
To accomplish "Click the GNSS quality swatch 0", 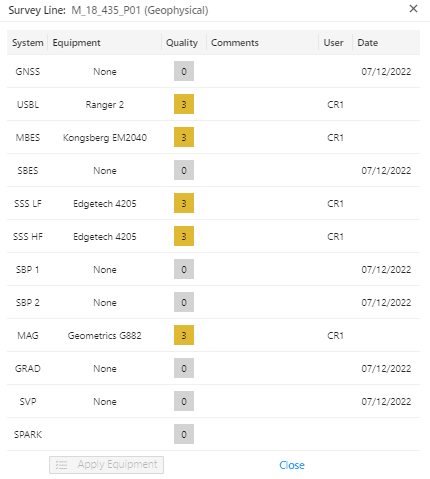I will tap(184, 71).
